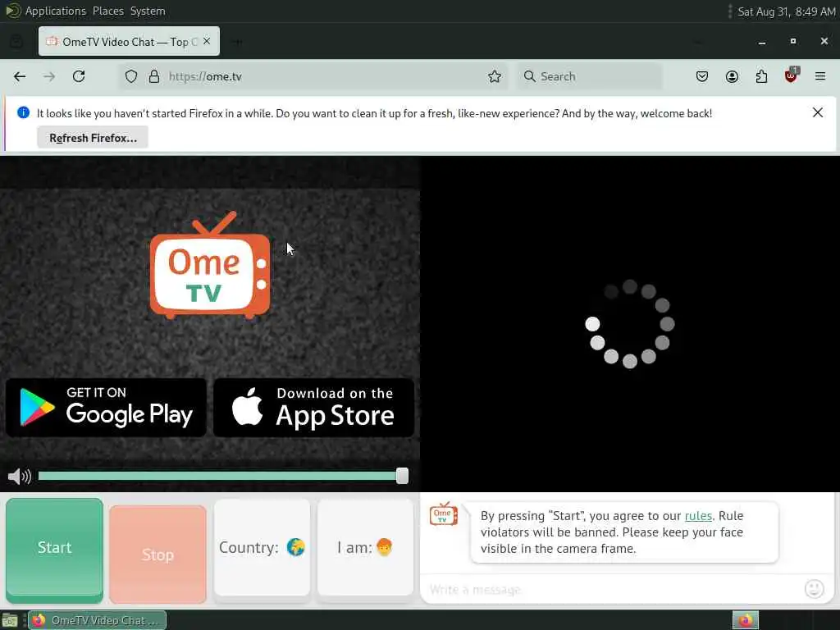Click the forward navigation arrow
This screenshot has height=630, width=840.
(49, 76)
